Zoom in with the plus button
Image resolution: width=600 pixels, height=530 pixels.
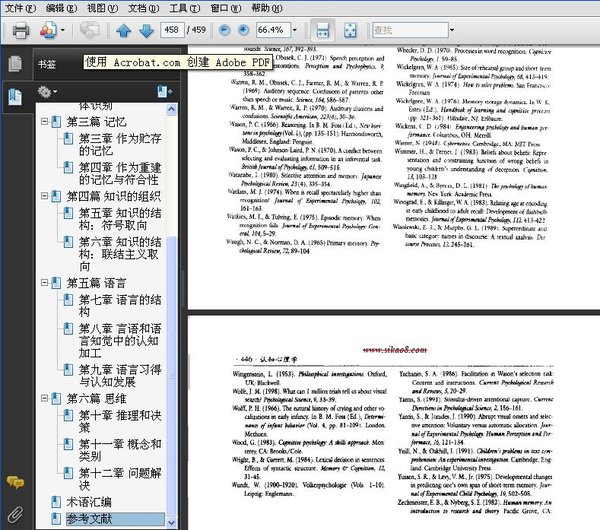pyautogui.click(x=243, y=30)
